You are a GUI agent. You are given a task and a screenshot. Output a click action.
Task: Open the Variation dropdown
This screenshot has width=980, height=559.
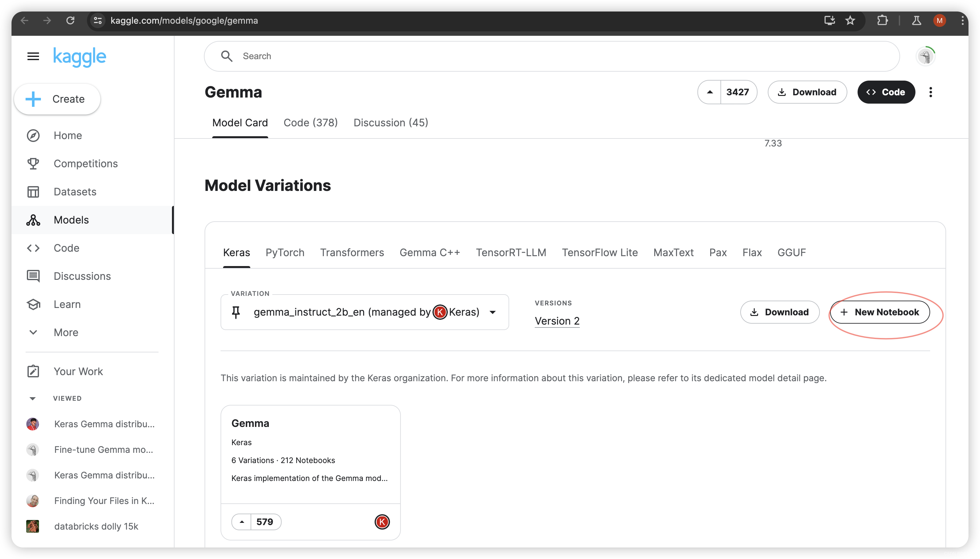(x=493, y=312)
